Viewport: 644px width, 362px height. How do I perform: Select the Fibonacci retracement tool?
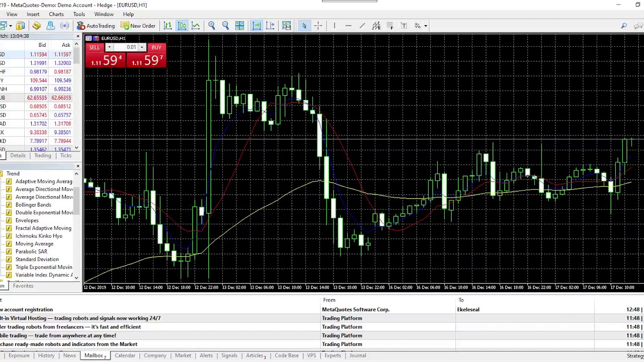pyautogui.click(x=390, y=26)
